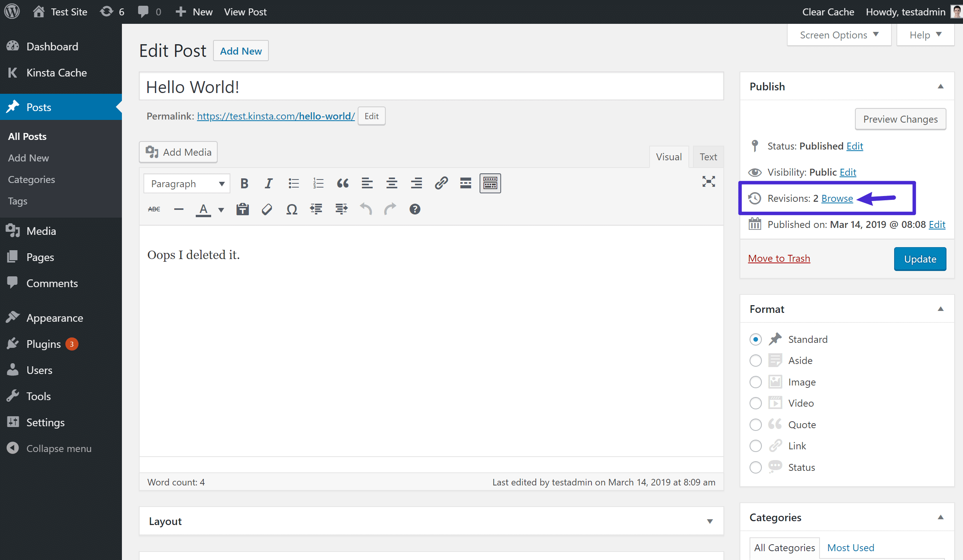Image resolution: width=963 pixels, height=560 pixels.
Task: Click the Strikethrough text icon
Action: coord(153,209)
